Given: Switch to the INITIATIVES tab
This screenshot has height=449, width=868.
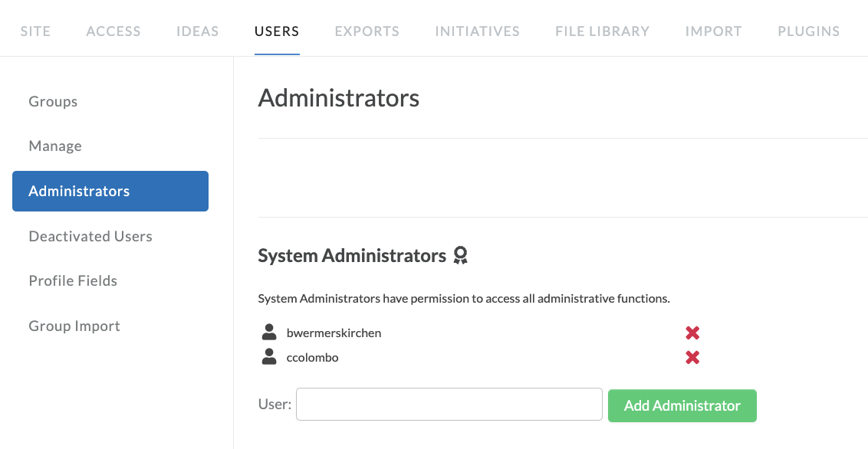Looking at the screenshot, I should pos(477,31).
